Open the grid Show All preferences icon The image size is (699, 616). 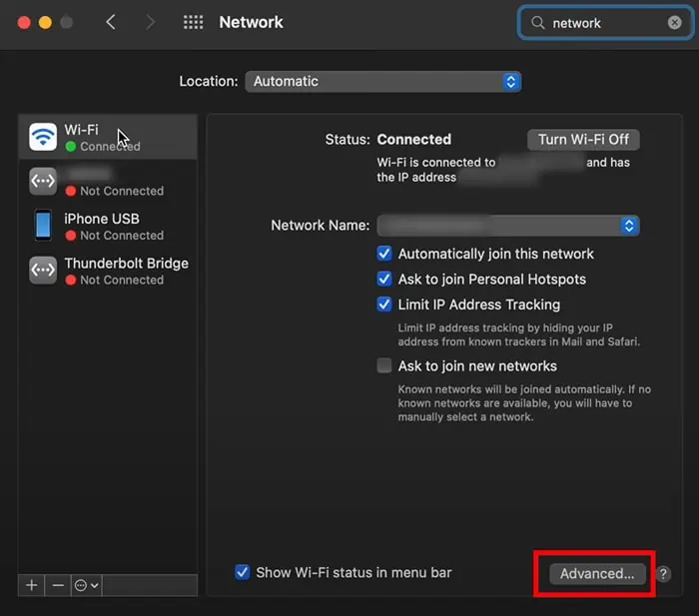193,22
